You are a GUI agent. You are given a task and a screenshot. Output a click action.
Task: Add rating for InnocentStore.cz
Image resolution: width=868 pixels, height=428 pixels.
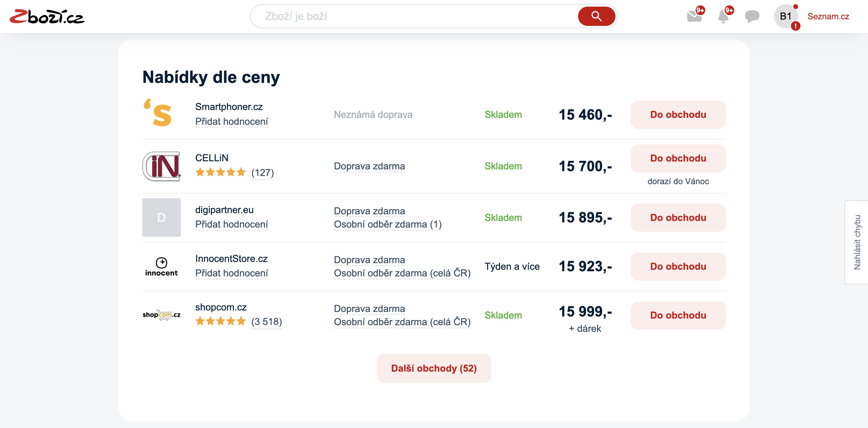click(x=231, y=273)
